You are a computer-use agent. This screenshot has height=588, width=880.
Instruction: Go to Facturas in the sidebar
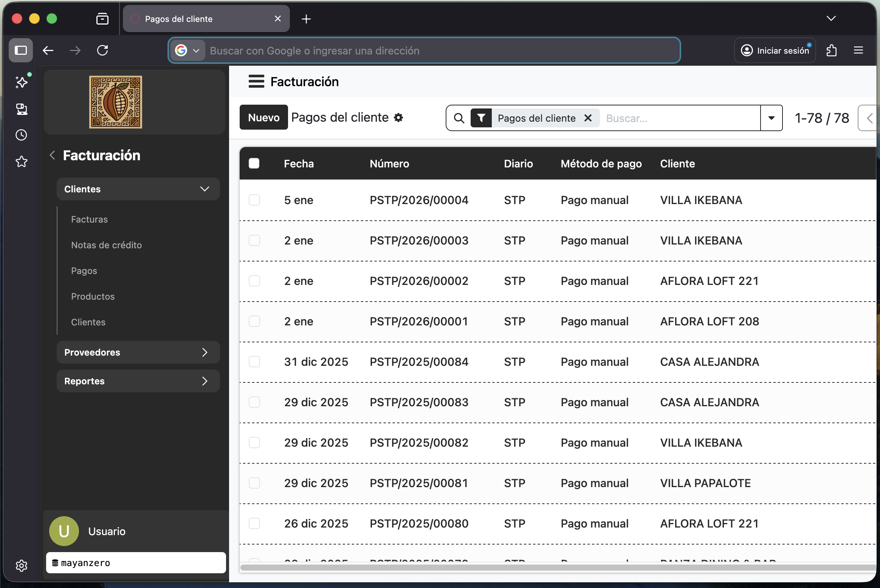point(89,219)
